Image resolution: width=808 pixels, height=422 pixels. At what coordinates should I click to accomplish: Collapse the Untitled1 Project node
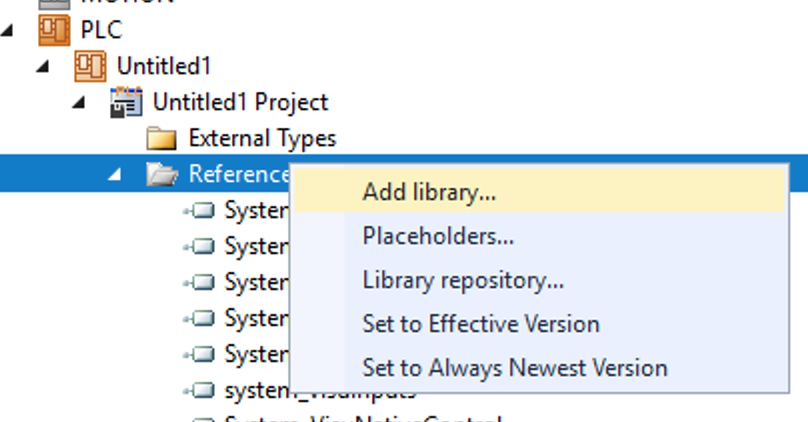pos(79,103)
